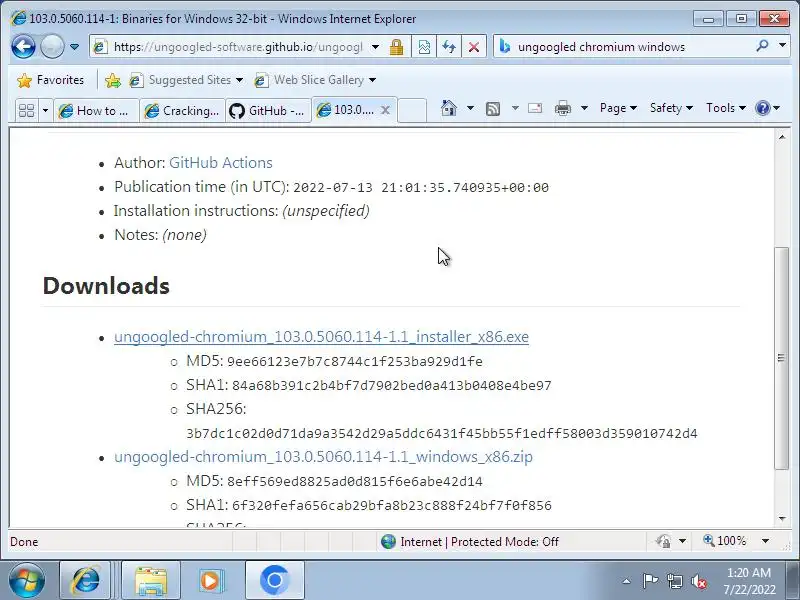Open the Windows Start menu
Image resolution: width=800 pixels, height=600 pixels.
pos(27,581)
